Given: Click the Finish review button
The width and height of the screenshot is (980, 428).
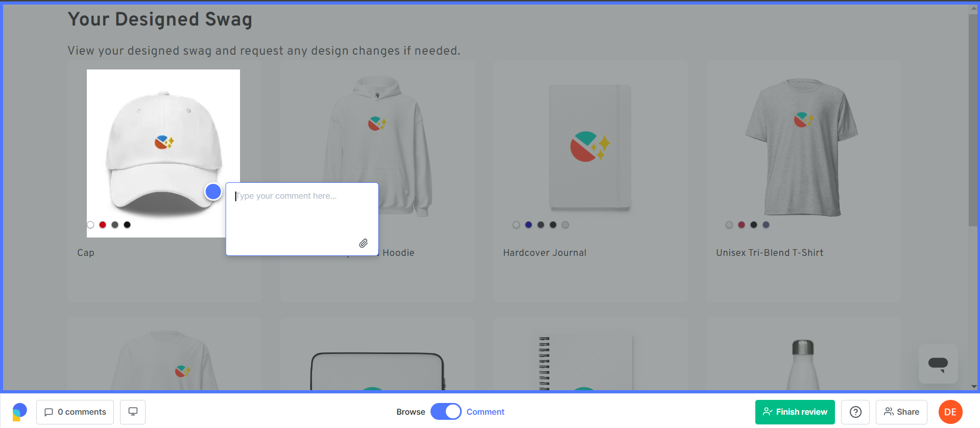Looking at the screenshot, I should coord(795,412).
